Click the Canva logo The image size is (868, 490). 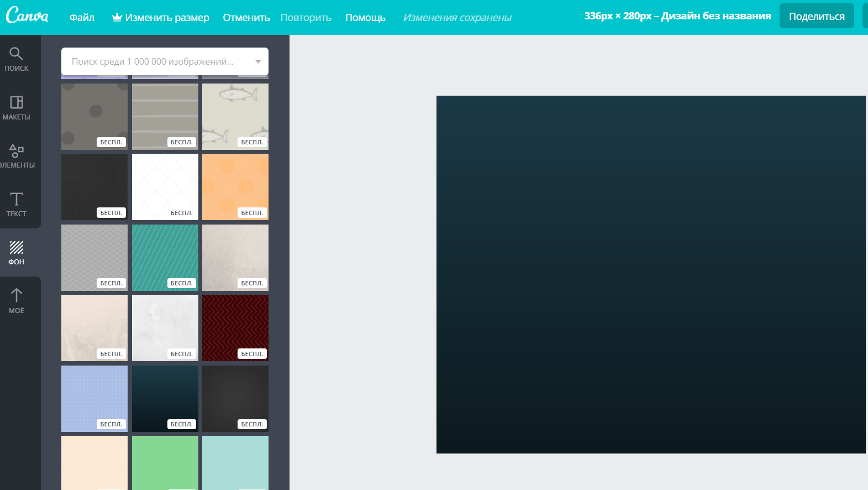27,15
